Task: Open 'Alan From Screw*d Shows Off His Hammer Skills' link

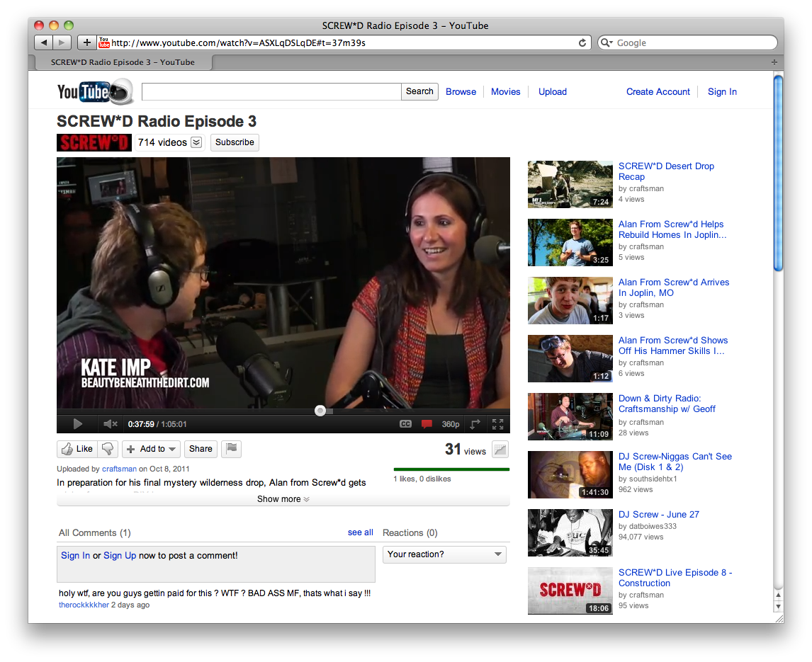Action: click(672, 346)
